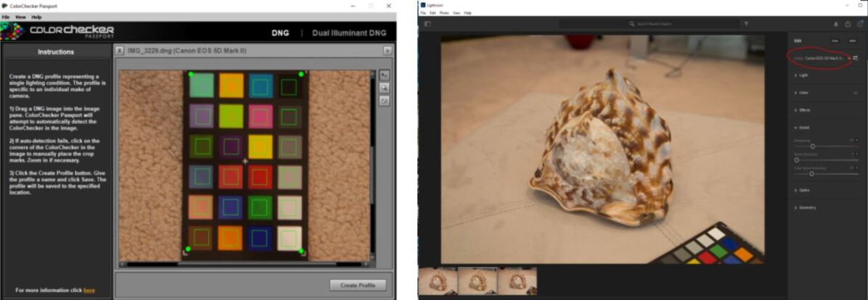Click the bottom-right green crop corner marker
The image size is (868, 300).
tap(302, 251)
